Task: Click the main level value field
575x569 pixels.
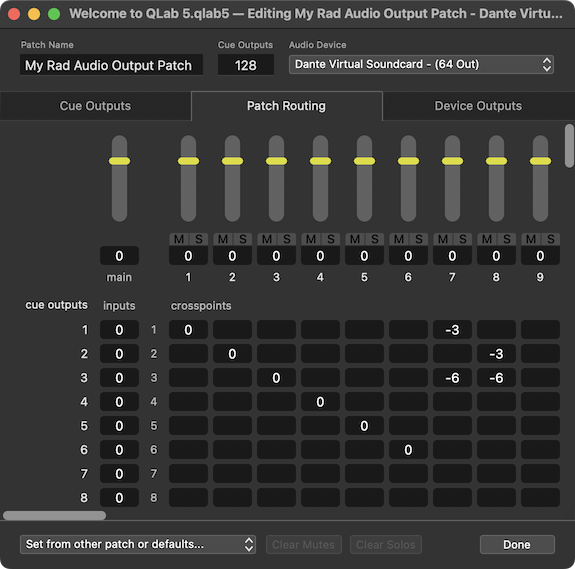Action: 120,256
